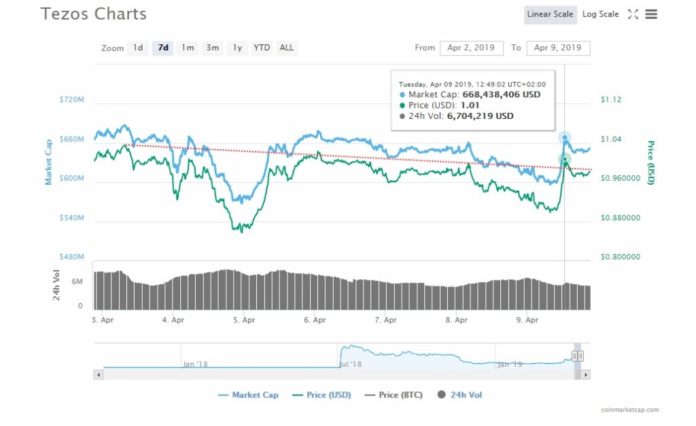Click the 5. Apr axis label

click(x=244, y=320)
